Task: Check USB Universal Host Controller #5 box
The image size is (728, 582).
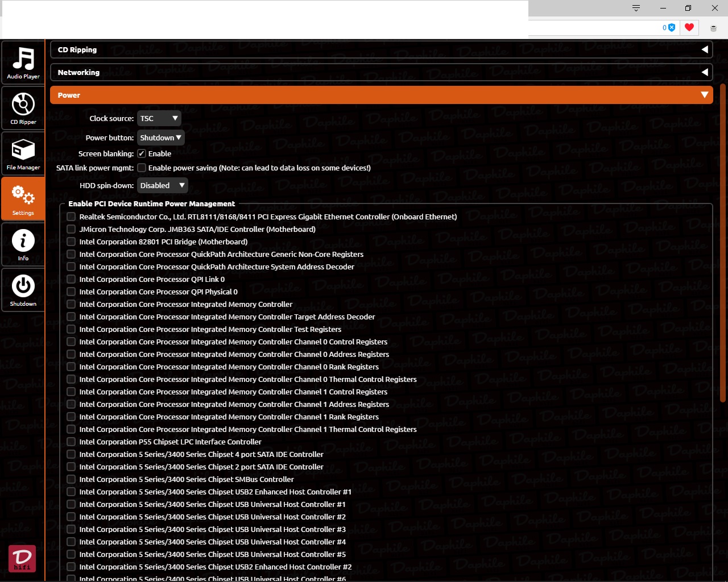Action: tap(71, 554)
